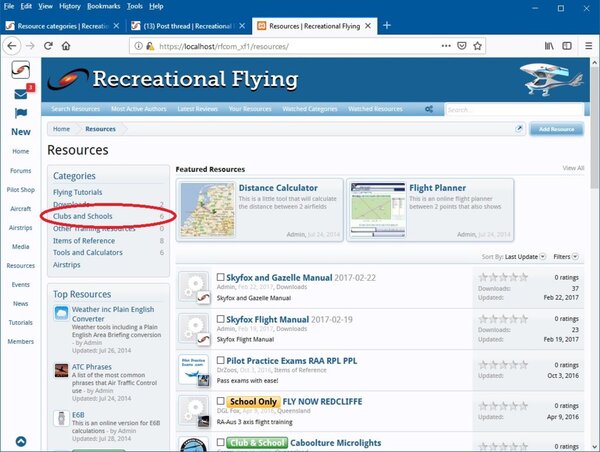Screen dimensions: 600x452
Task: Click the Recreational Flying logo icon in sidebar
Action: (20, 70)
